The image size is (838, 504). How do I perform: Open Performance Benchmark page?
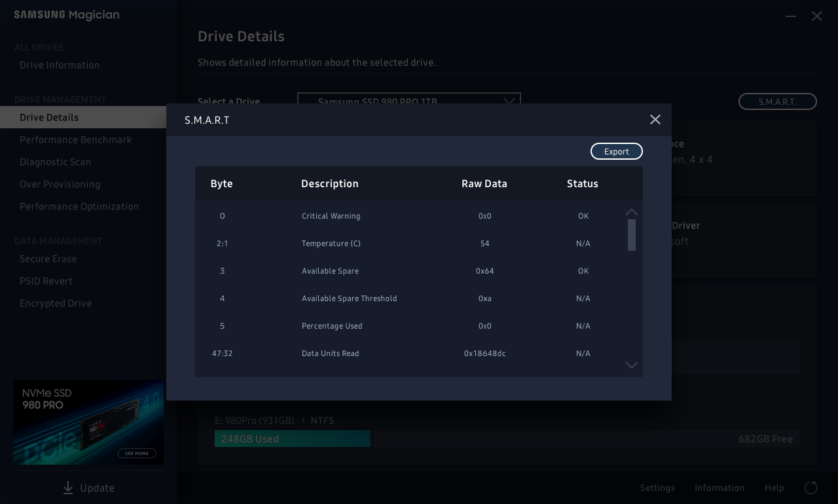(x=76, y=139)
